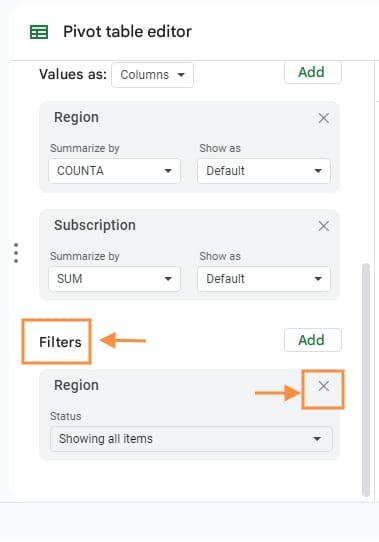Open Subscription's Show as Default dropdown
Screen dimensions: 379x542
coord(264,279)
